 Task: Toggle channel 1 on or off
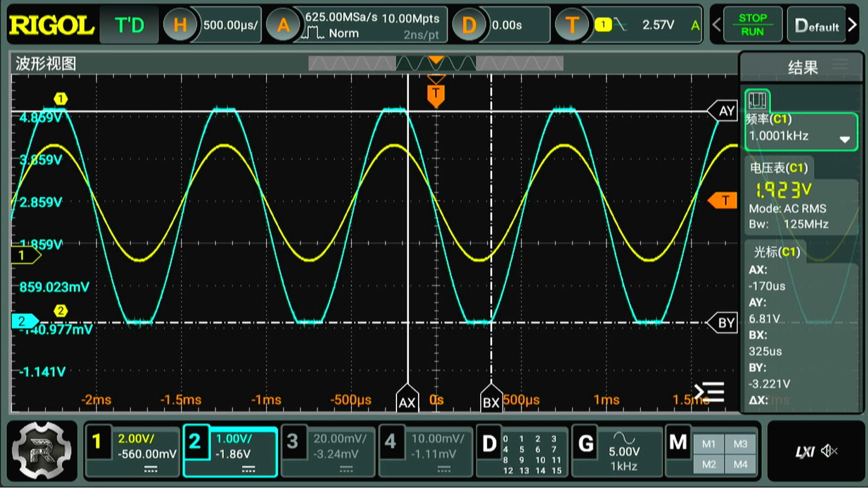[x=97, y=442]
